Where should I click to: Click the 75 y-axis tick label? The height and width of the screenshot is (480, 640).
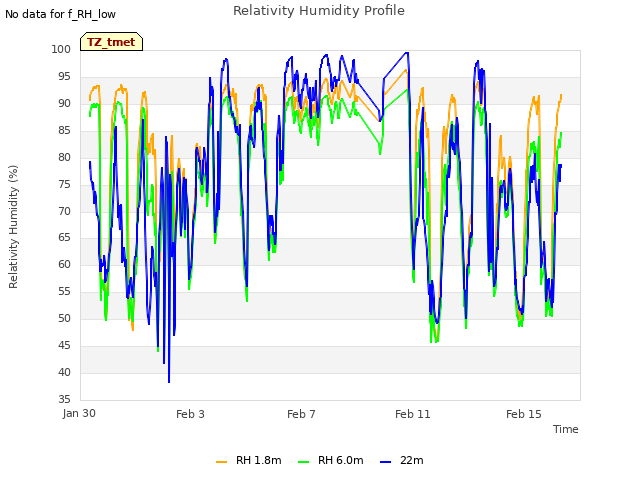pyautogui.click(x=64, y=184)
